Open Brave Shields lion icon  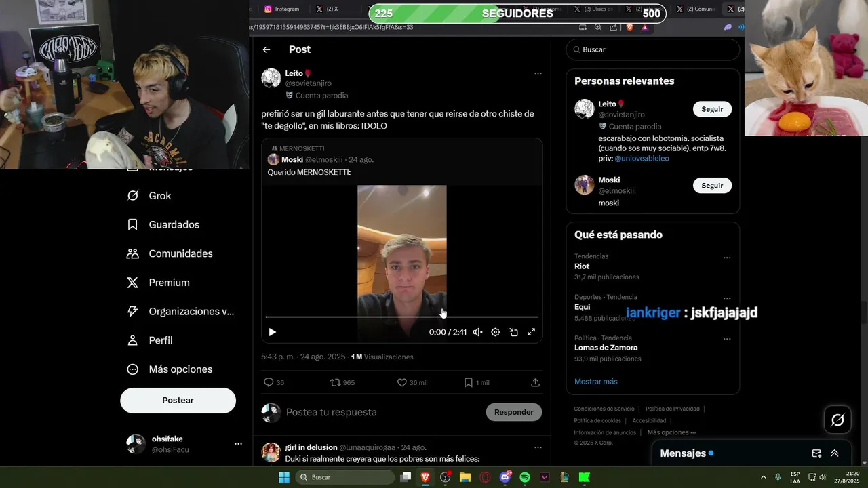[x=629, y=27]
